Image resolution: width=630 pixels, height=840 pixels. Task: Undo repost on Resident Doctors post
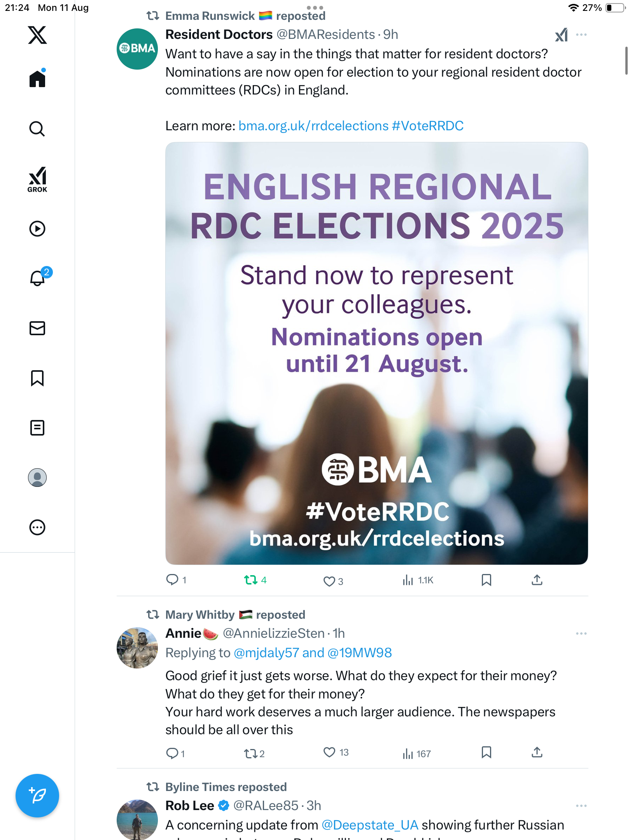pos(251,580)
